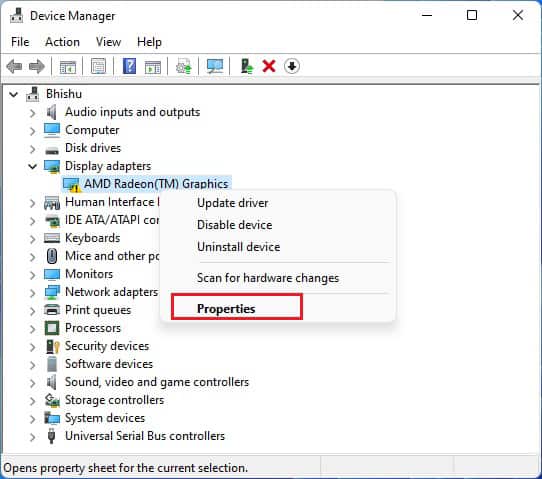Select the AMD Radeon(TM) Graphics entry
Screen dimensions: 542x479
(x=156, y=184)
